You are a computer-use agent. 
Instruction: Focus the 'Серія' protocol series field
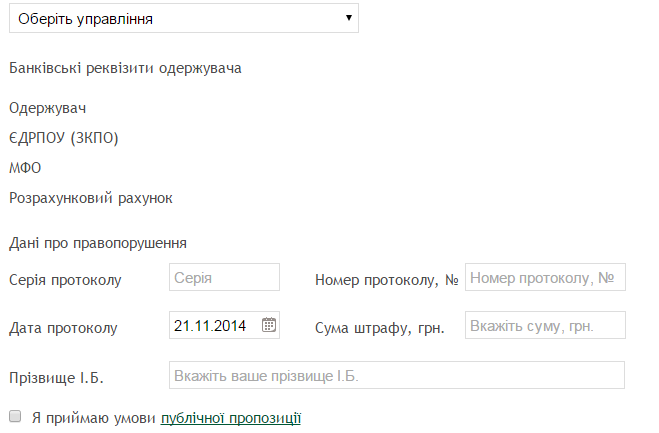coord(224,277)
